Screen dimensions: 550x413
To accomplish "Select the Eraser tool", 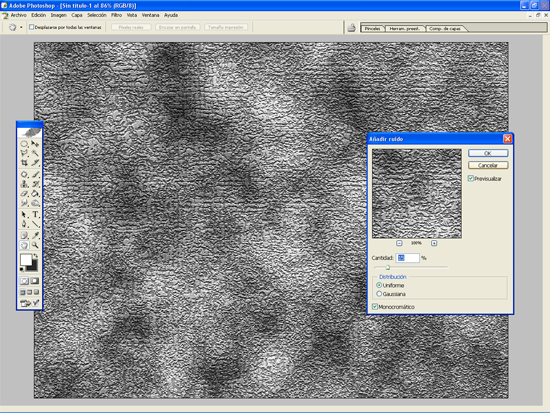I will 24,193.
